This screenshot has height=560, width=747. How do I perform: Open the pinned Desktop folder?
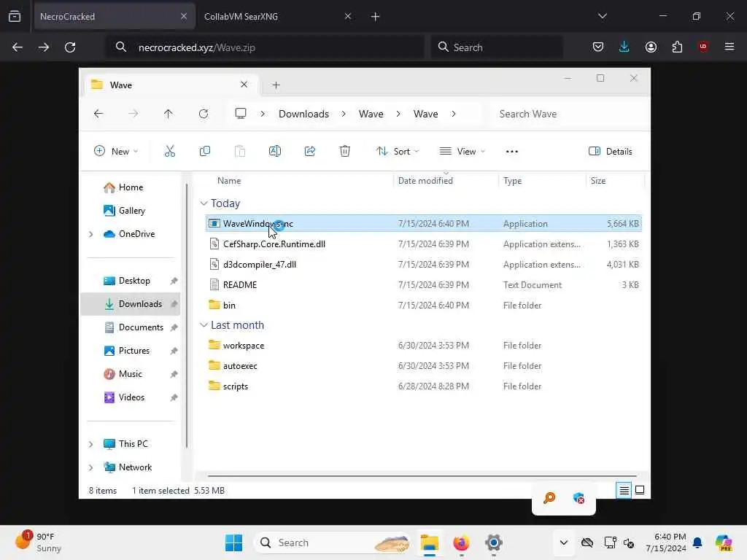(x=127, y=281)
